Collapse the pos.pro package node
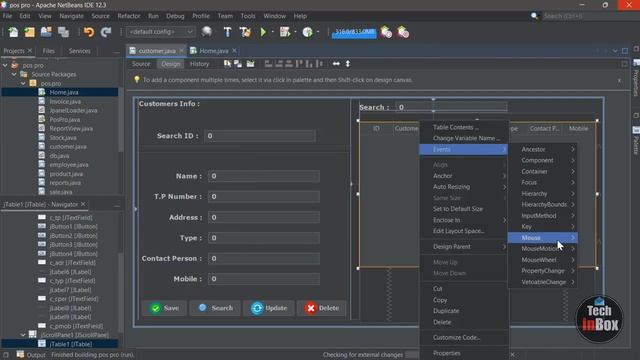The height and width of the screenshot is (360, 640). click(x=23, y=83)
